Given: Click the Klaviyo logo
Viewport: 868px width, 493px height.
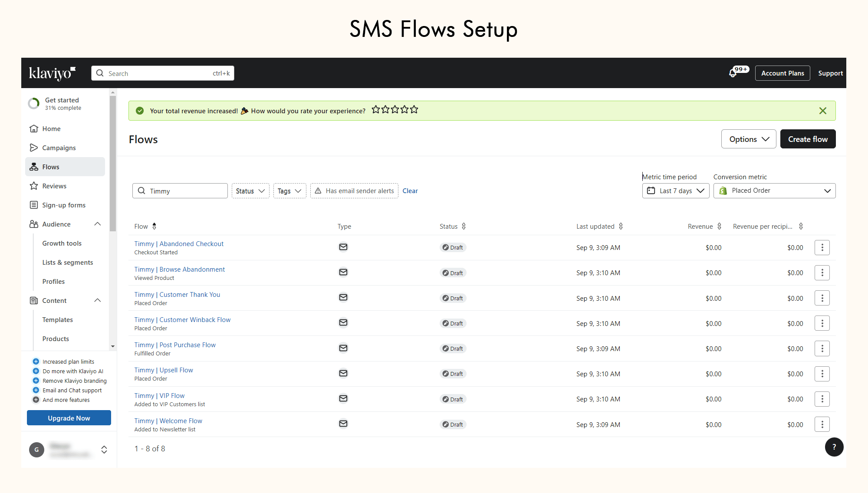Looking at the screenshot, I should click(x=52, y=73).
